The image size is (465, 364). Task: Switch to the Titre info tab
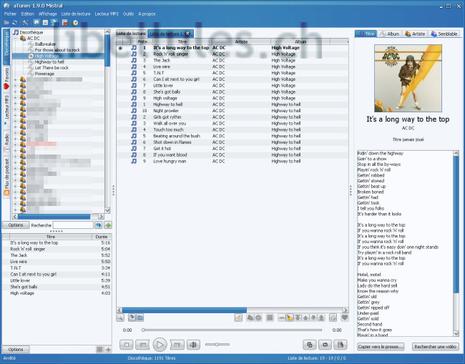click(x=366, y=34)
